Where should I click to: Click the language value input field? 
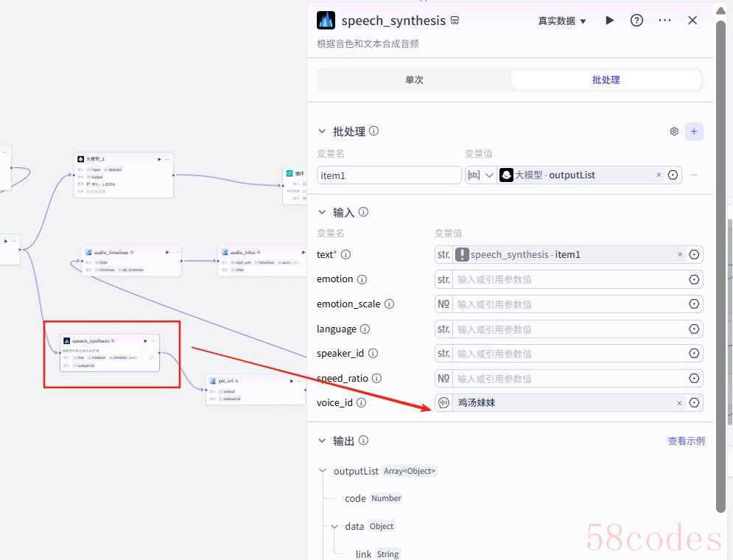coord(569,329)
